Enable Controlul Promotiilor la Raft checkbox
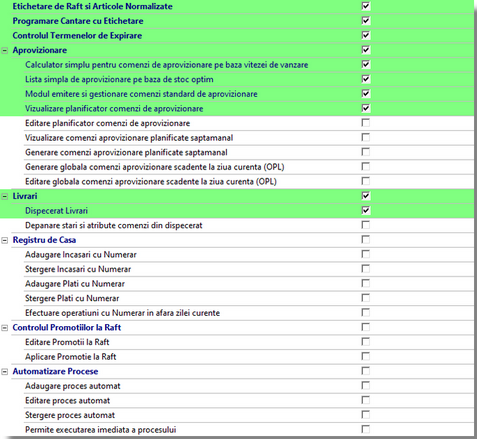The image size is (477, 439). pos(366,327)
